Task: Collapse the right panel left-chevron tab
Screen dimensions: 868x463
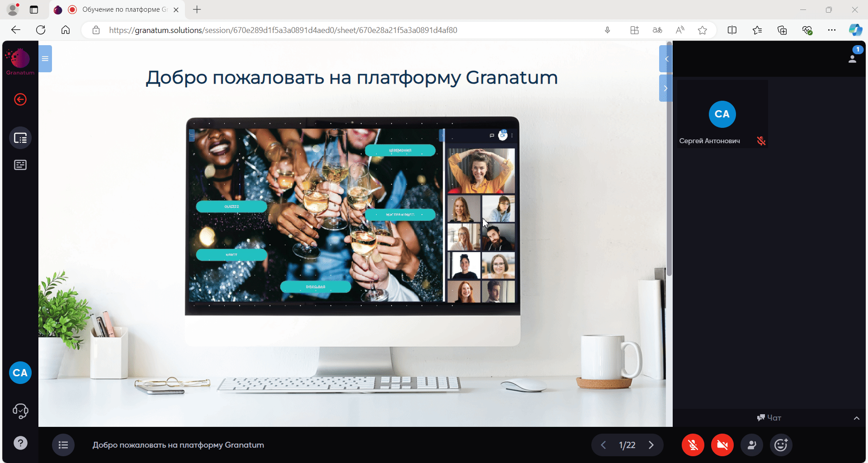Action: tap(666, 59)
